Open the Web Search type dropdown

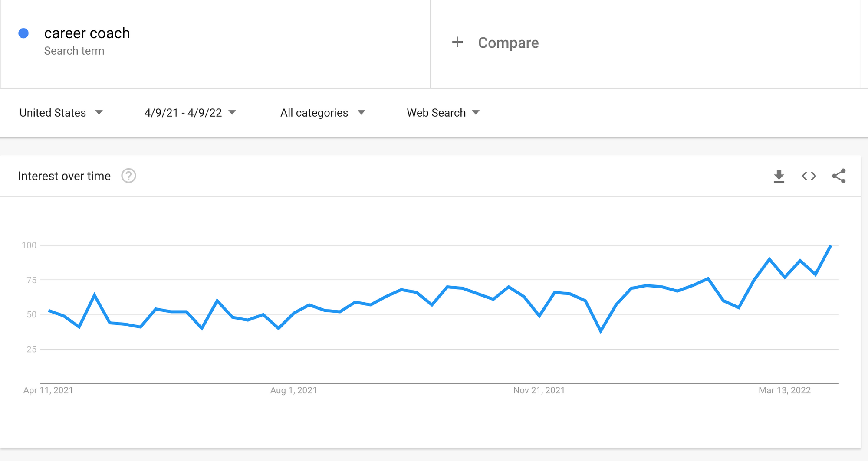[443, 113]
